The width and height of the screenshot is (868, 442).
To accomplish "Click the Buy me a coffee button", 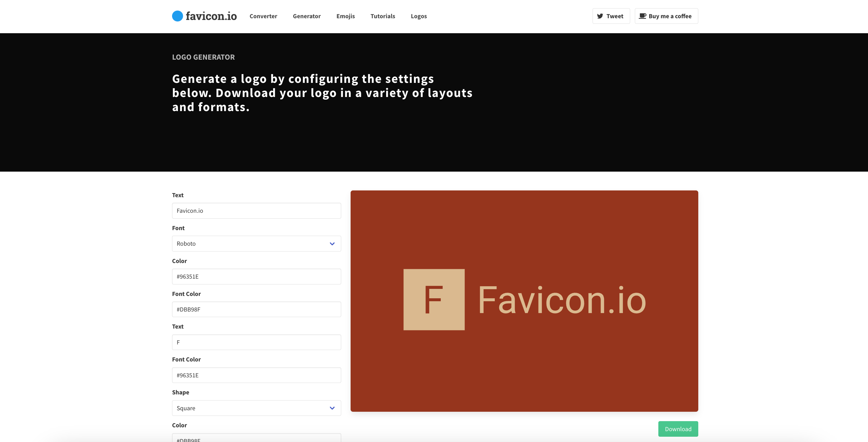I will click(x=666, y=16).
